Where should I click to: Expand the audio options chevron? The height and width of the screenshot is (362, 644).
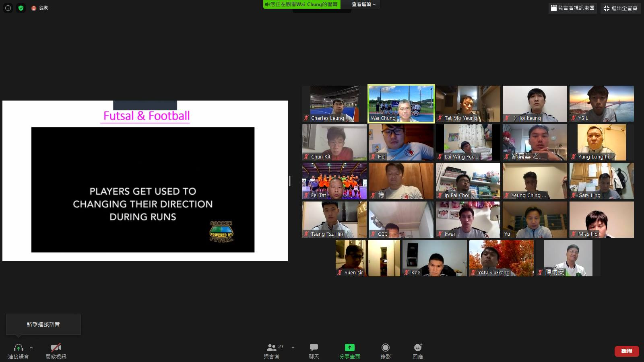(x=31, y=348)
